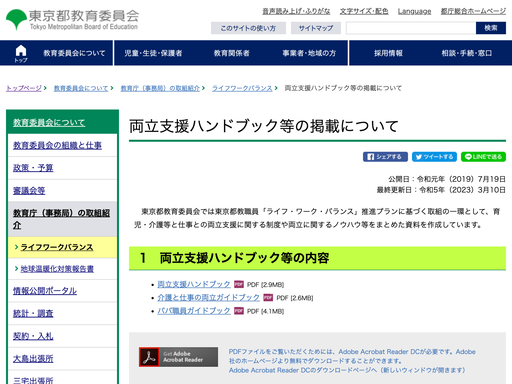Click the Get Adobe Acrobat Reader banner
The height and width of the screenshot is (384, 512).
pos(179,357)
